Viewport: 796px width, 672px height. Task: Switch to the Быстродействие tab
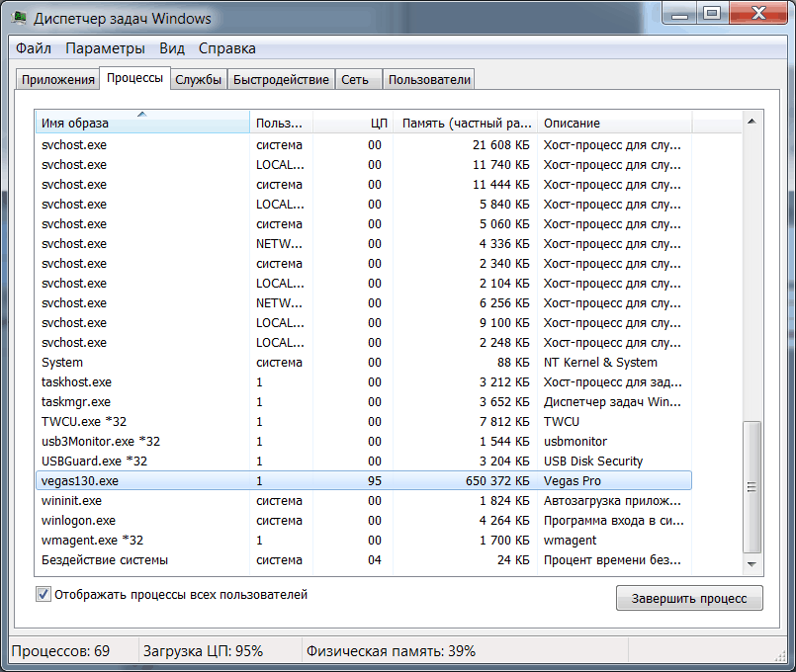281,80
